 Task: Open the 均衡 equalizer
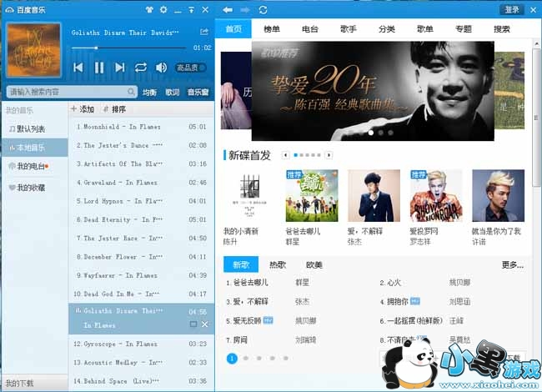(x=149, y=93)
